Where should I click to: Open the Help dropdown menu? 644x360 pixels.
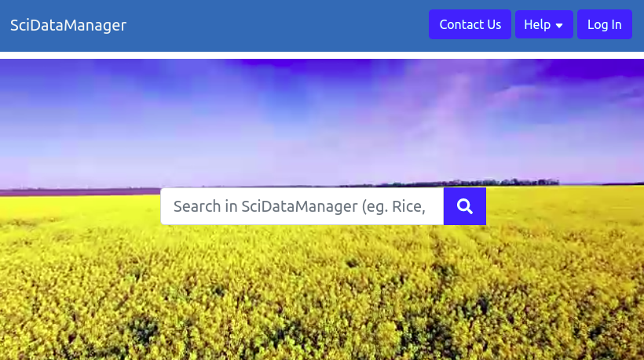(543, 24)
